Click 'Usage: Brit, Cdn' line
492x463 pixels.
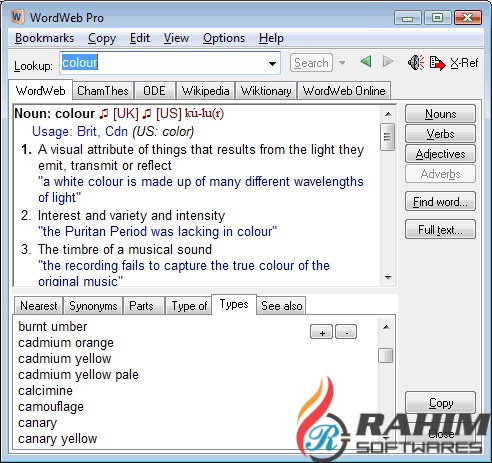[80, 131]
